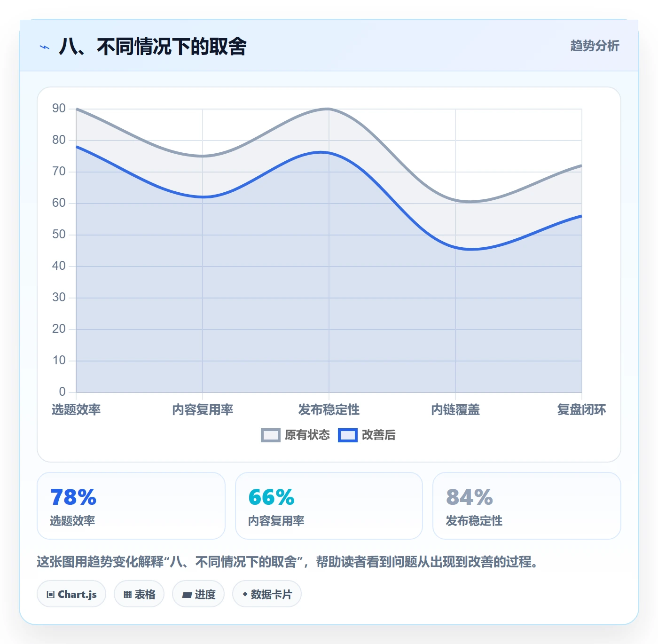Click the section title 八、不同情况下的取舍
Image resolution: width=658 pixels, height=644 pixels.
click(x=153, y=47)
